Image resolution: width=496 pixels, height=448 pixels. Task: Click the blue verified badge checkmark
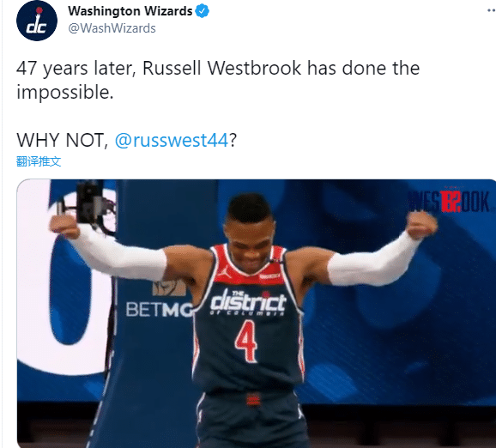point(202,11)
